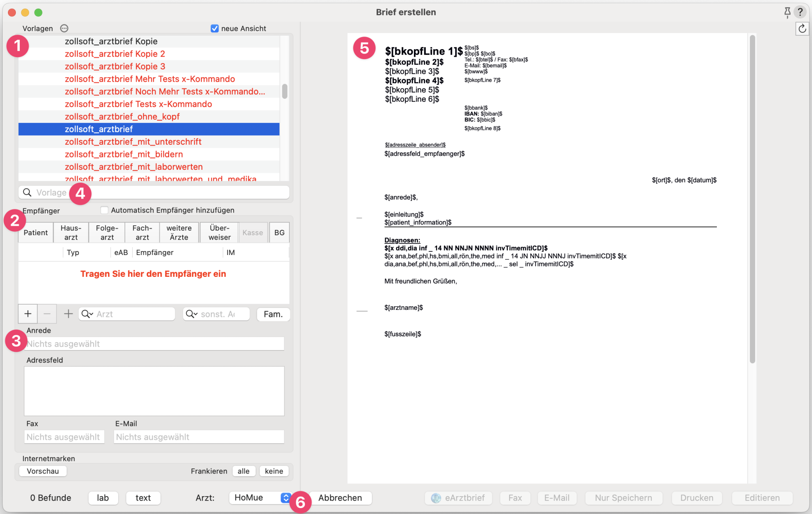
Task: Select template zollsoft_arztbrief_mit_laborwerten
Action: (149, 167)
